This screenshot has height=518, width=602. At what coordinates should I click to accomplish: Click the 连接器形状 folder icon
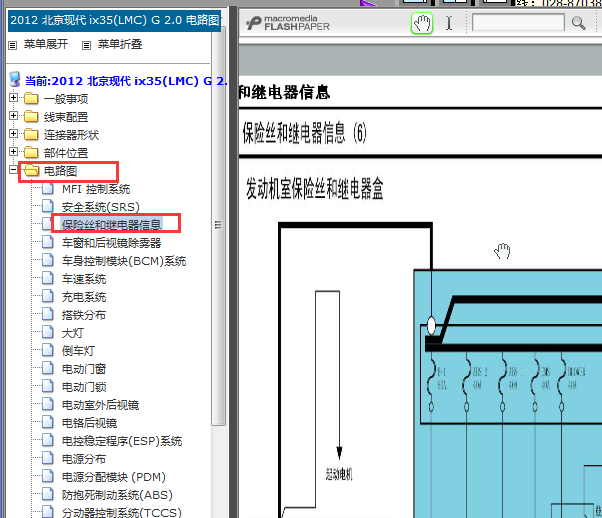(x=31, y=135)
